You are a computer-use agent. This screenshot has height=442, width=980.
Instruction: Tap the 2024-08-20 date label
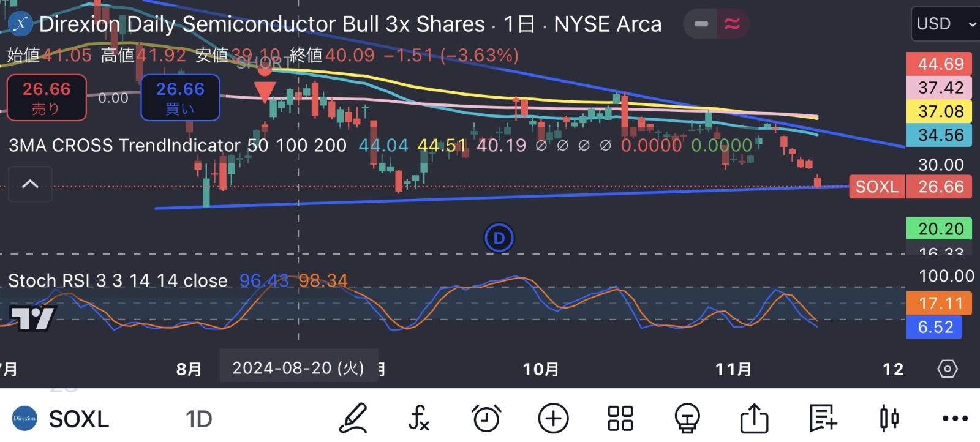coord(298,367)
